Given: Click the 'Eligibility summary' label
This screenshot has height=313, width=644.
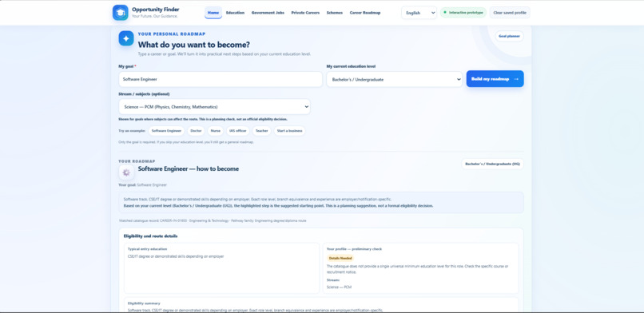Looking at the screenshot, I should coord(144,303).
